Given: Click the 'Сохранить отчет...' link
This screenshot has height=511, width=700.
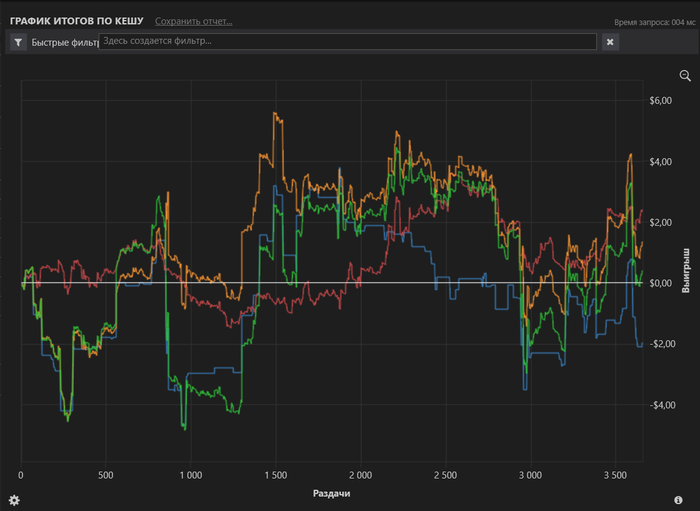Looking at the screenshot, I should (193, 21).
